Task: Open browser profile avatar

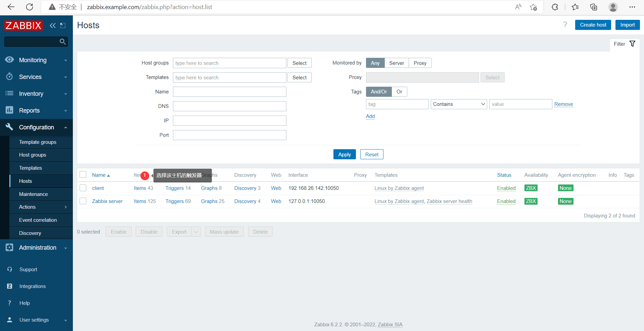Action: tap(613, 7)
